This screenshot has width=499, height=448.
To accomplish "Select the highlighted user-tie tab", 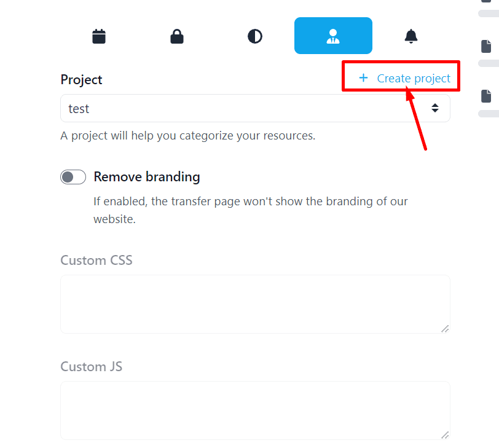I will (333, 36).
